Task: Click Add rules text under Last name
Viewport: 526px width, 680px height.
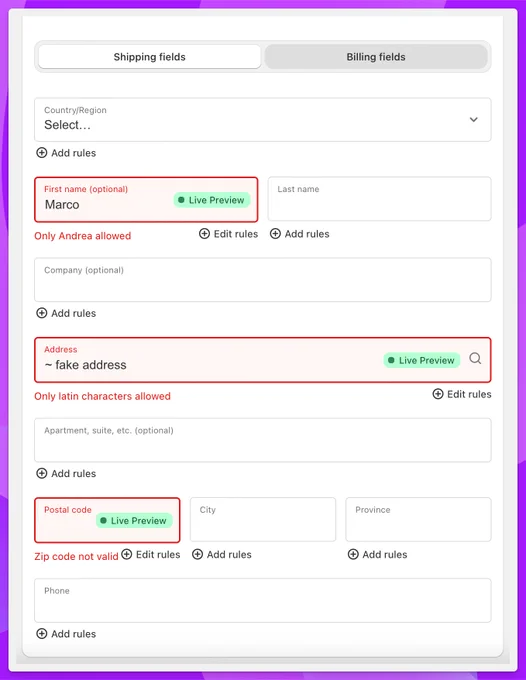Action: click(307, 234)
